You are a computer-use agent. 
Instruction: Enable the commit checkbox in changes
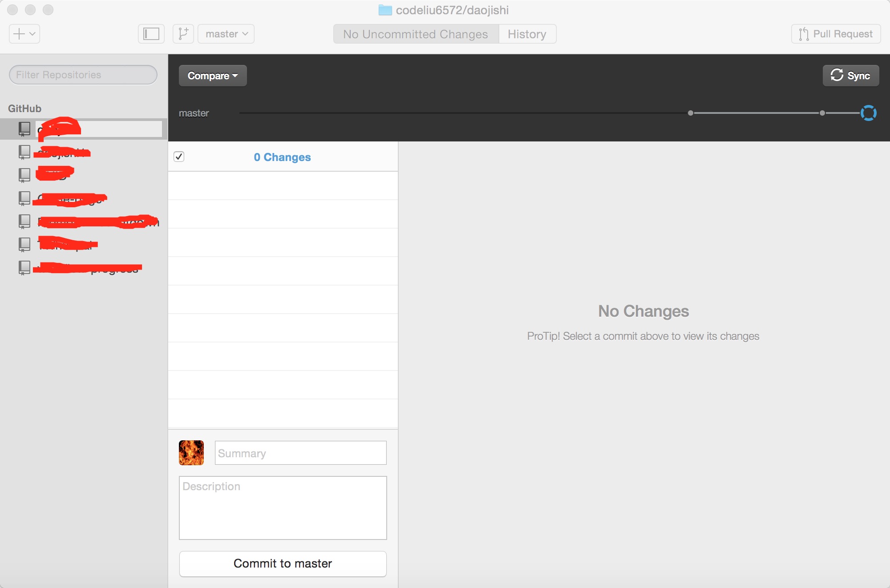(x=180, y=156)
